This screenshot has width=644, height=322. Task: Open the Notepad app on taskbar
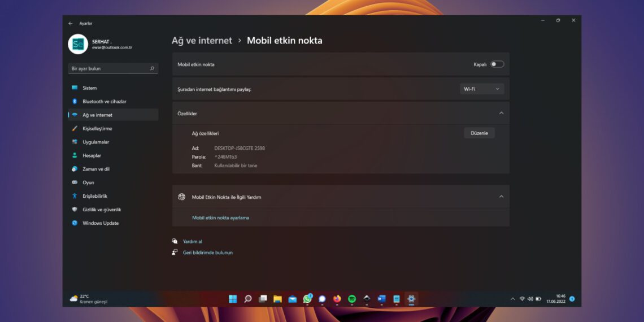397,299
